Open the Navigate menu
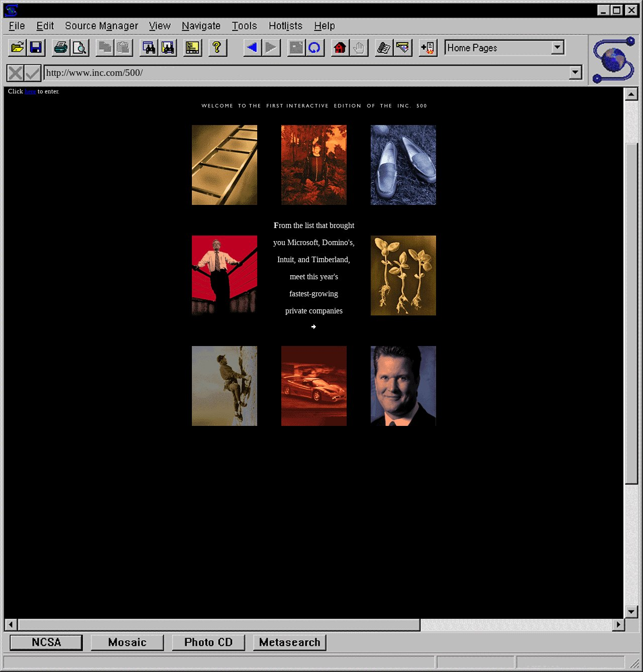The width and height of the screenshot is (643, 672). click(x=201, y=26)
